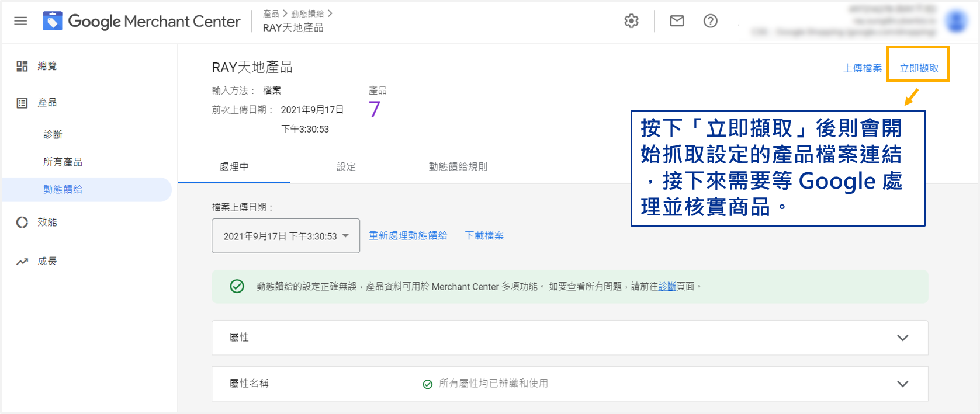
Task: Click the RAY天地產品 page heading
Action: tap(252, 67)
